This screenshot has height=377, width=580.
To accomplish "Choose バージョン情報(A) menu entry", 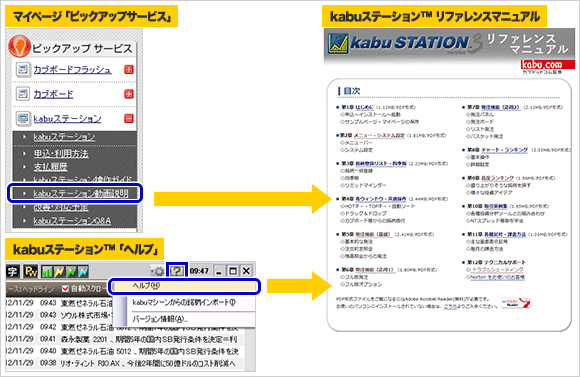I will 160,319.
